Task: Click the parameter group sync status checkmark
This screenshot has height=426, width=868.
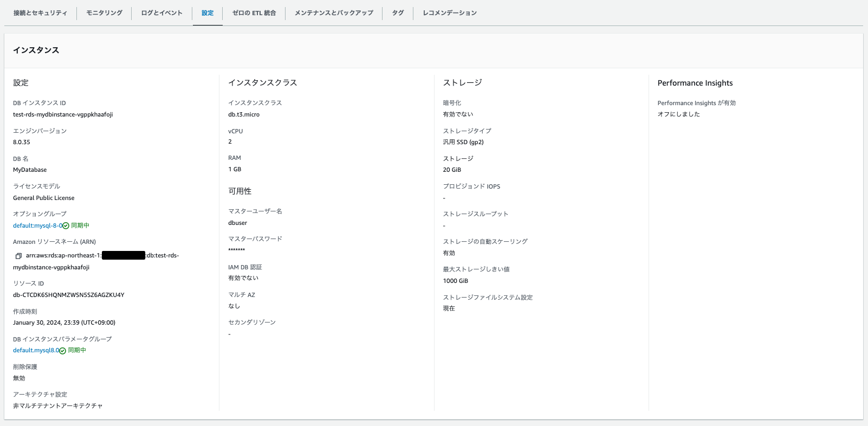Action: tap(62, 351)
